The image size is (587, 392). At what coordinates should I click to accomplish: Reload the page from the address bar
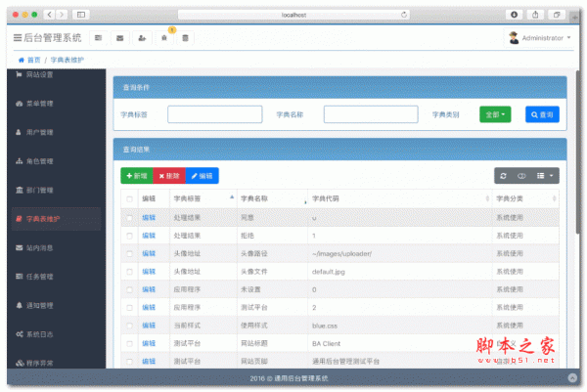(x=403, y=15)
